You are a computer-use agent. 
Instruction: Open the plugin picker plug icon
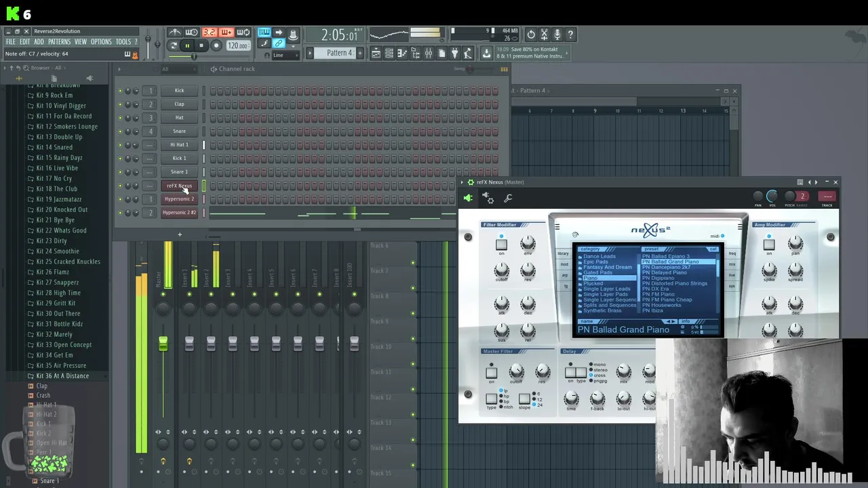click(x=454, y=53)
